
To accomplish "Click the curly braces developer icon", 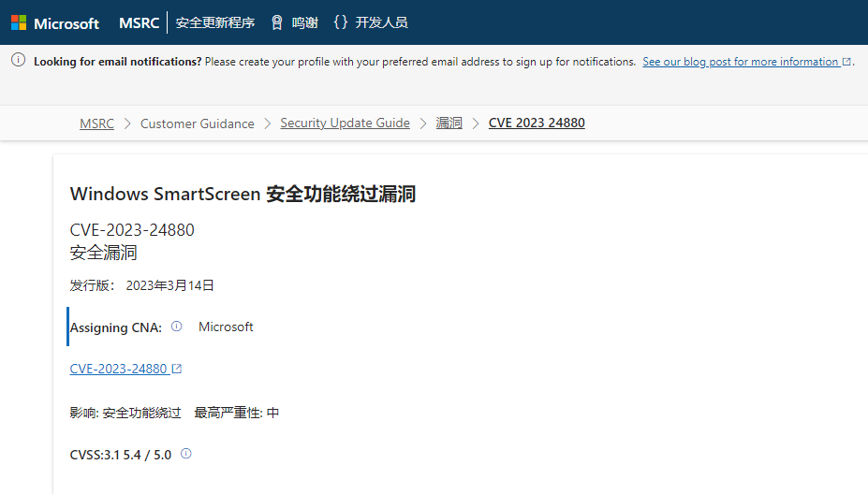I will [341, 22].
